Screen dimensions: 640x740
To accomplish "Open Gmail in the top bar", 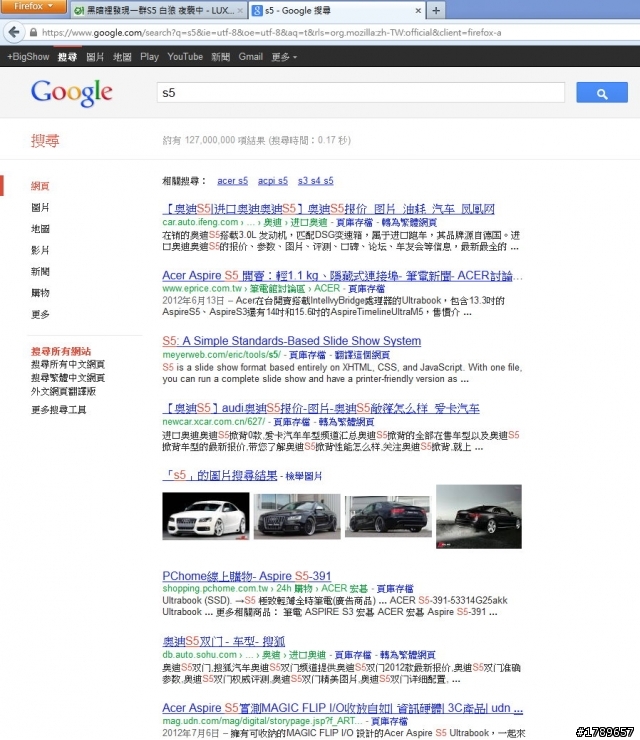I will pos(251,57).
